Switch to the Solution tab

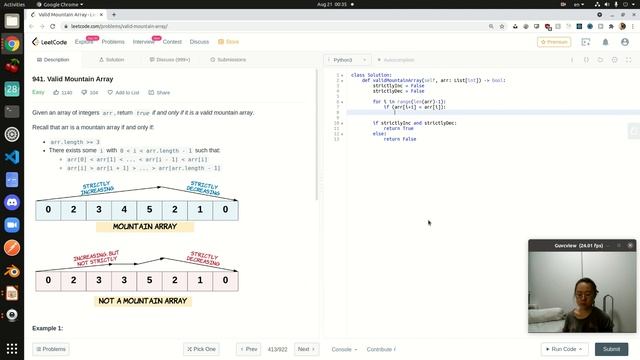[112, 60]
